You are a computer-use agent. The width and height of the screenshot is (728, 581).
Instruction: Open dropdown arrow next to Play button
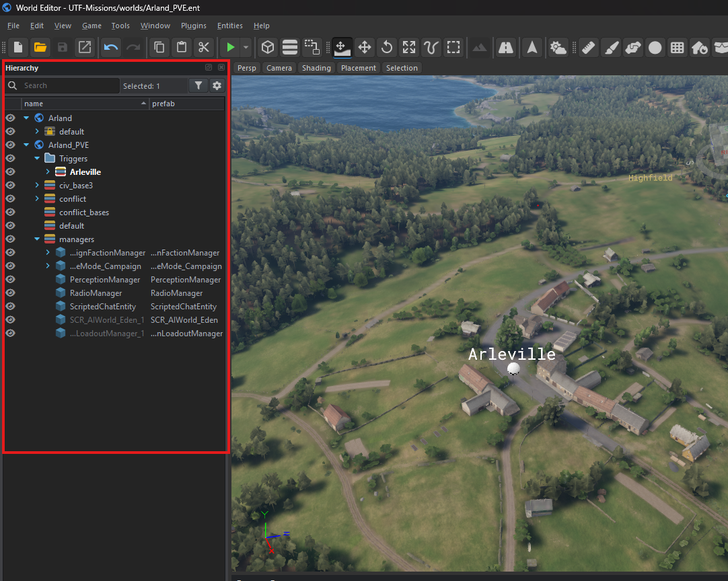246,47
